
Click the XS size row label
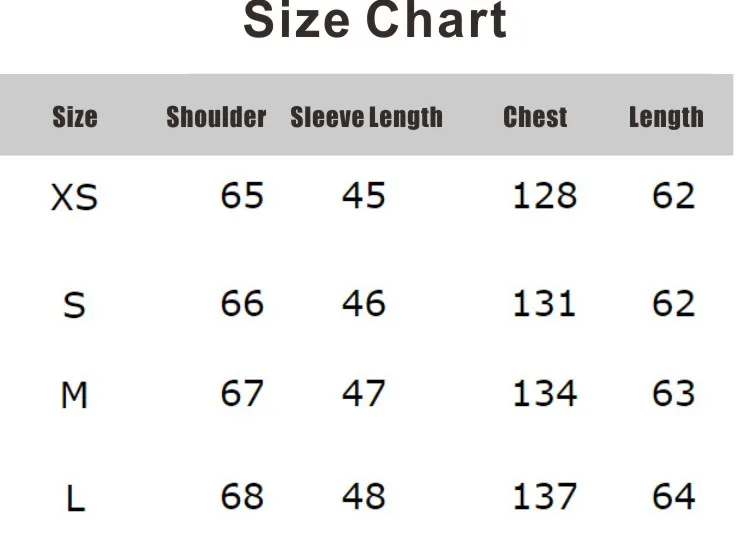point(74,197)
